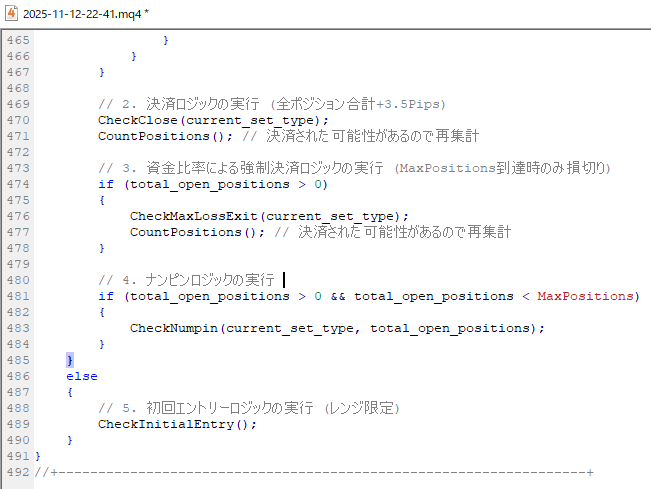Click the MQ4 file icon in tab
The height and width of the screenshot is (489, 651).
click(11, 10)
